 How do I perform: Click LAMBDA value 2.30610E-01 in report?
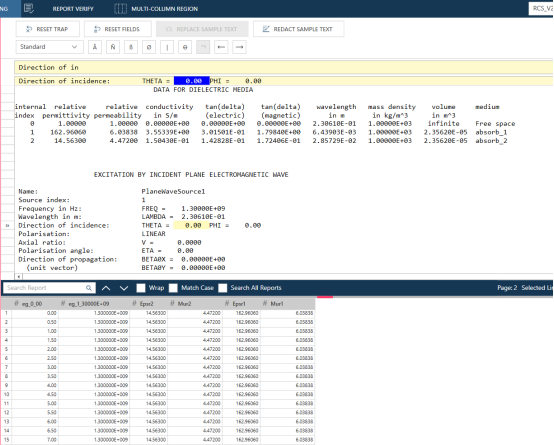click(x=203, y=217)
